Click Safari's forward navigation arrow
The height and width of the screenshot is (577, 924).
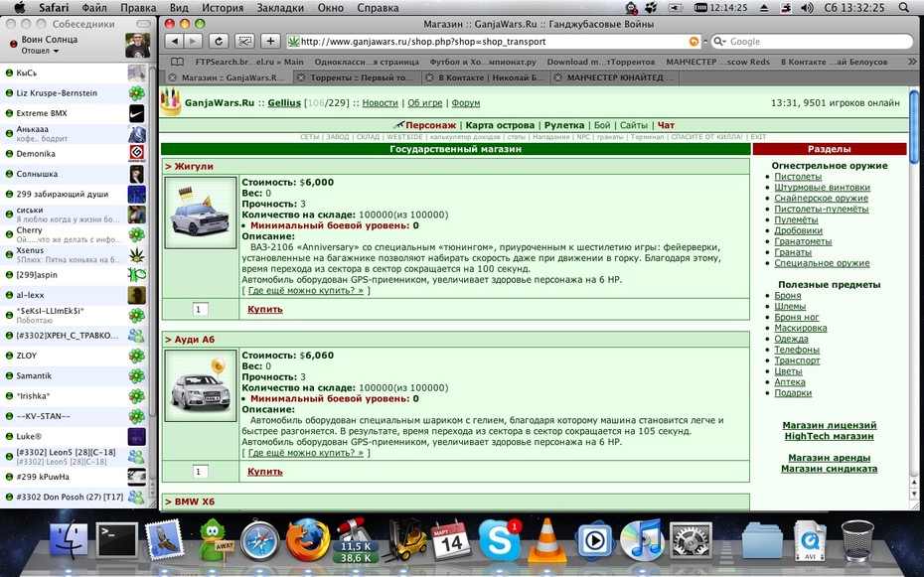[x=193, y=42]
